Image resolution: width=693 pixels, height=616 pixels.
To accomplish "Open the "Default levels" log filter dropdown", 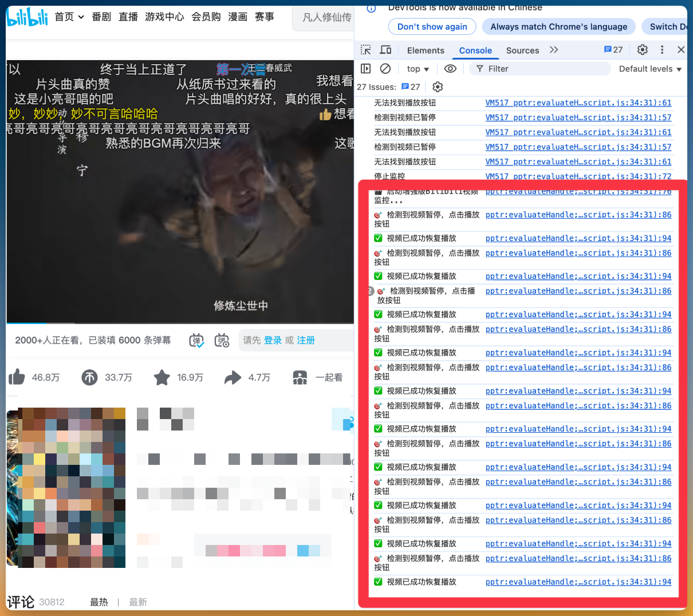I will click(649, 68).
